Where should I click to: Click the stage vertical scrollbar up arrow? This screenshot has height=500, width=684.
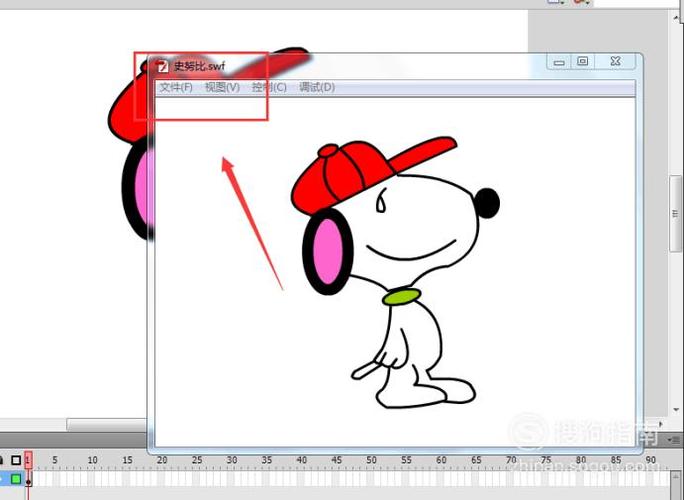click(x=676, y=16)
